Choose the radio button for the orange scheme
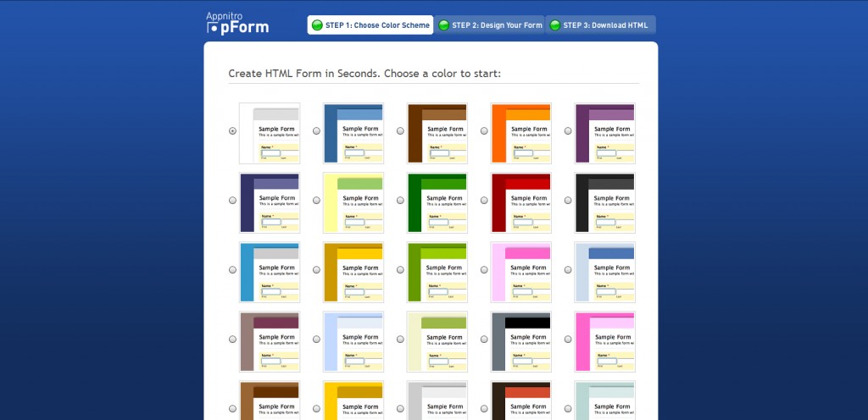Viewport: 868px width, 420px height. click(x=484, y=131)
